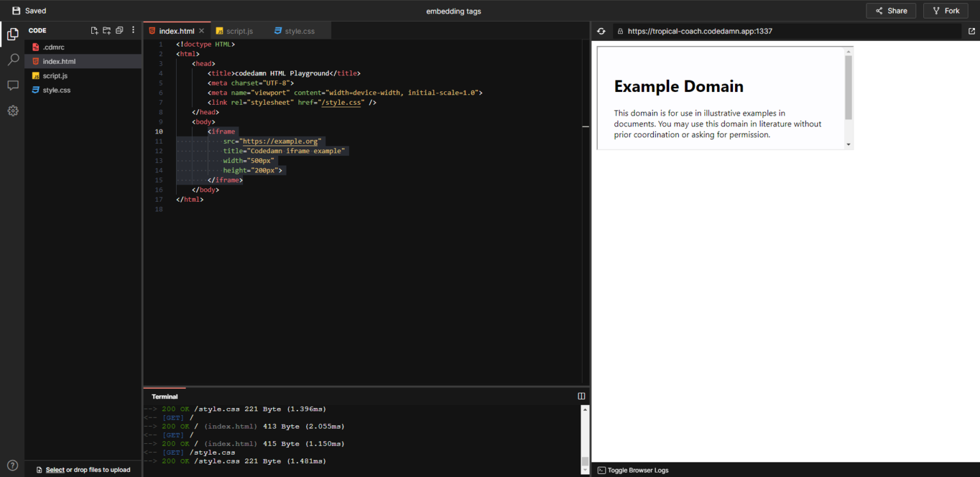Open settings via the sidebar gear
The width and height of the screenshot is (980, 477).
coord(12,110)
